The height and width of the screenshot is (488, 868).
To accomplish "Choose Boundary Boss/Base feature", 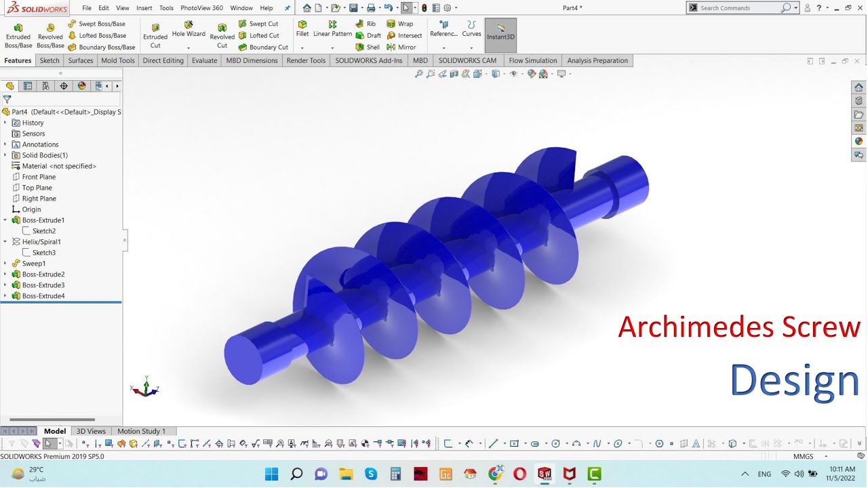I will click(102, 47).
